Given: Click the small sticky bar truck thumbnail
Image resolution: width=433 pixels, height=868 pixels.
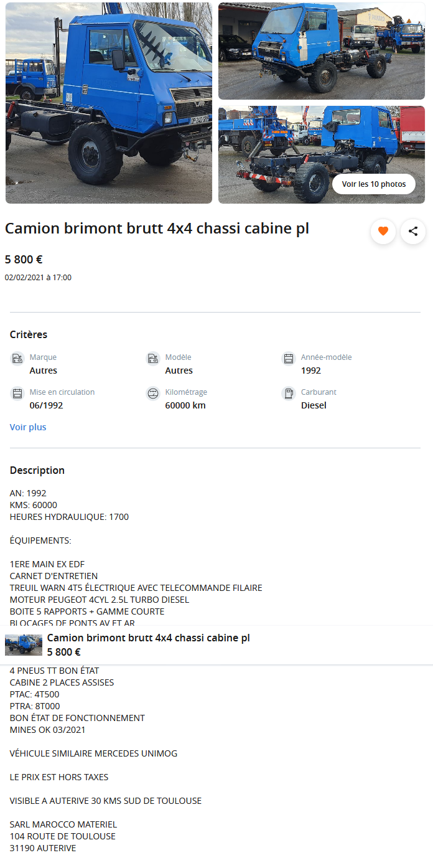Looking at the screenshot, I should point(24,645).
